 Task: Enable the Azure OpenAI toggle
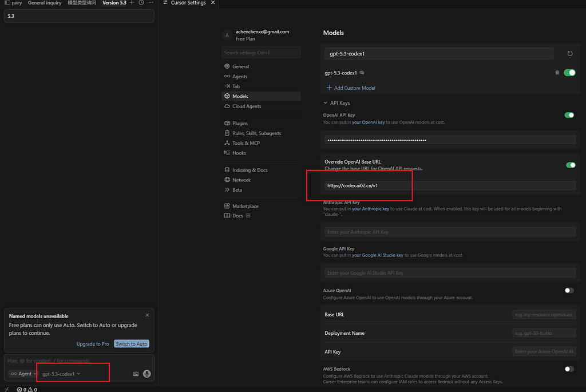tap(569, 290)
